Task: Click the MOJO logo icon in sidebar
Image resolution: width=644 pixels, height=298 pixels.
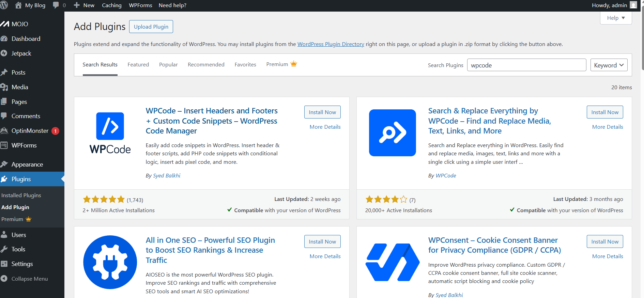Action: (4, 24)
